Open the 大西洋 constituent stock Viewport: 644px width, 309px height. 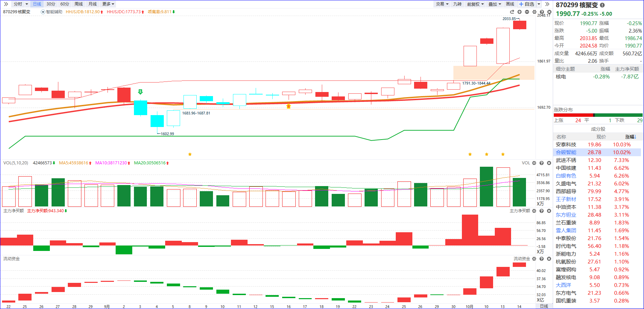[564, 285]
